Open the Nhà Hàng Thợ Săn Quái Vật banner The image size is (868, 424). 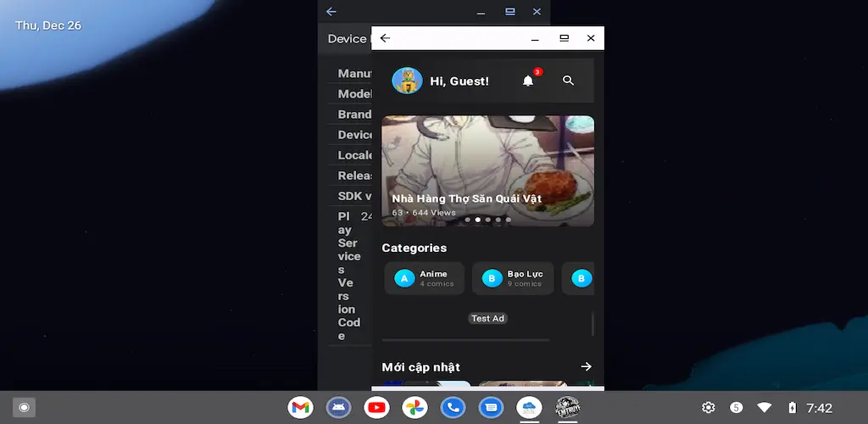pos(487,170)
